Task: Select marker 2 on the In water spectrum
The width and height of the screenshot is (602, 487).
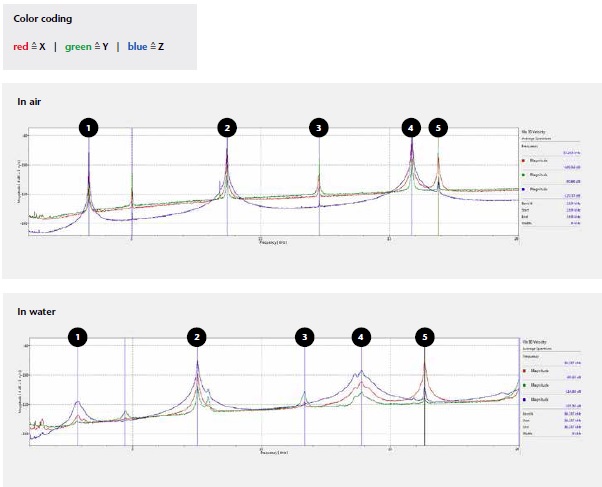Action: 198,338
